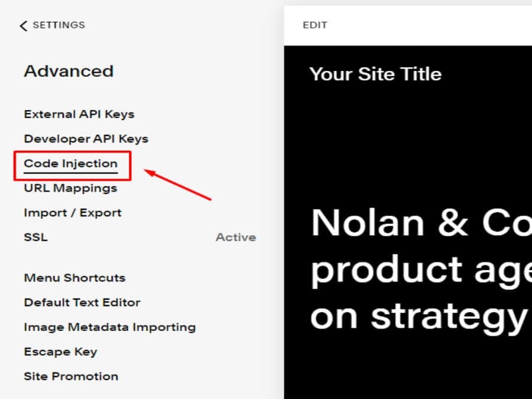
Task: Select Default Text Editor
Action: click(82, 303)
